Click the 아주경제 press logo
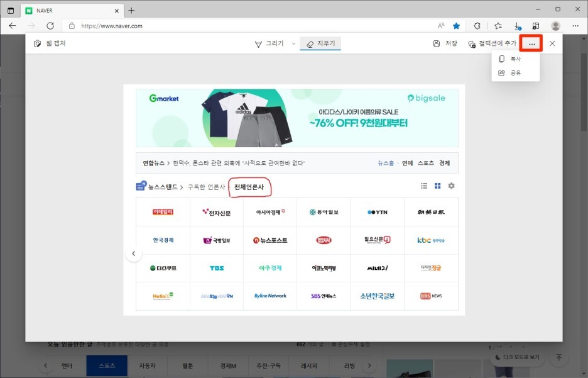 pos(270,268)
